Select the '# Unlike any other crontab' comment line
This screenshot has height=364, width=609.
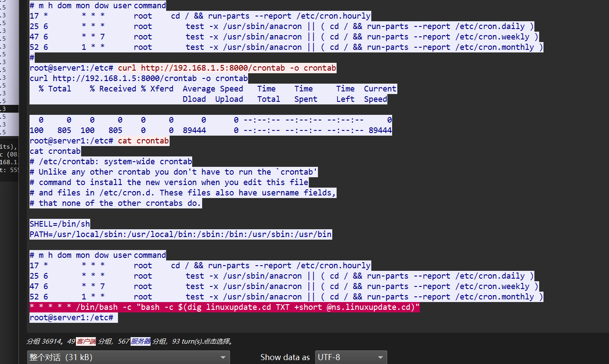pos(174,172)
